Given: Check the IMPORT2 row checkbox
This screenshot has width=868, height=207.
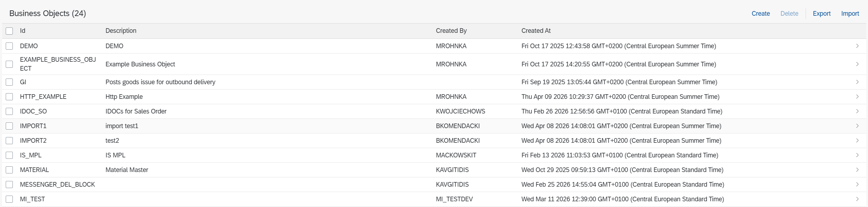Looking at the screenshot, I should pyautogui.click(x=10, y=141).
